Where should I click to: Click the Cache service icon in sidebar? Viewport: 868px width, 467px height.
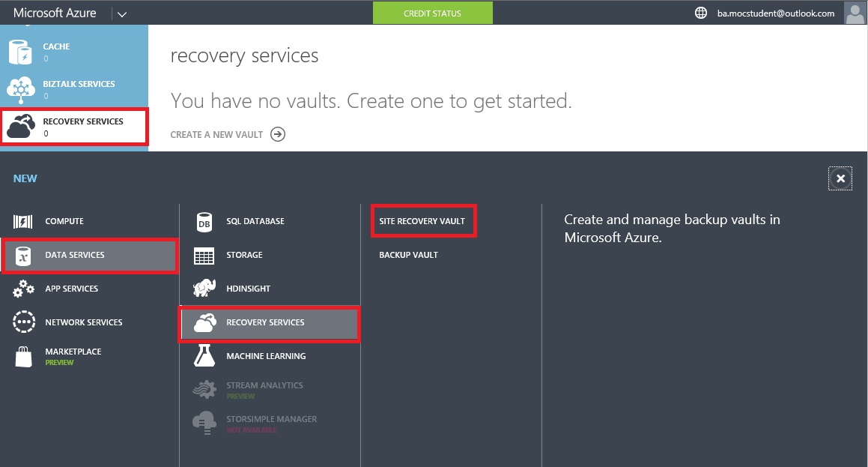pyautogui.click(x=20, y=52)
